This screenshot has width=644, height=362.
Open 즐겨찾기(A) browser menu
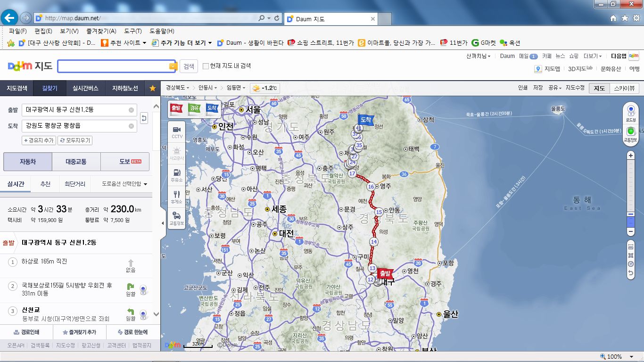pos(101,31)
